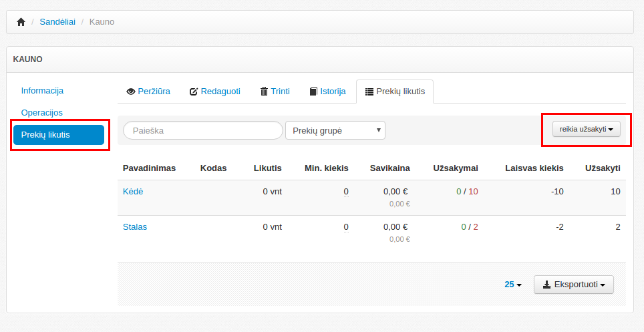The height and width of the screenshot is (332, 644).
Task: Expand the 'reikia užsakyti' filter dropdown
Action: click(x=586, y=129)
